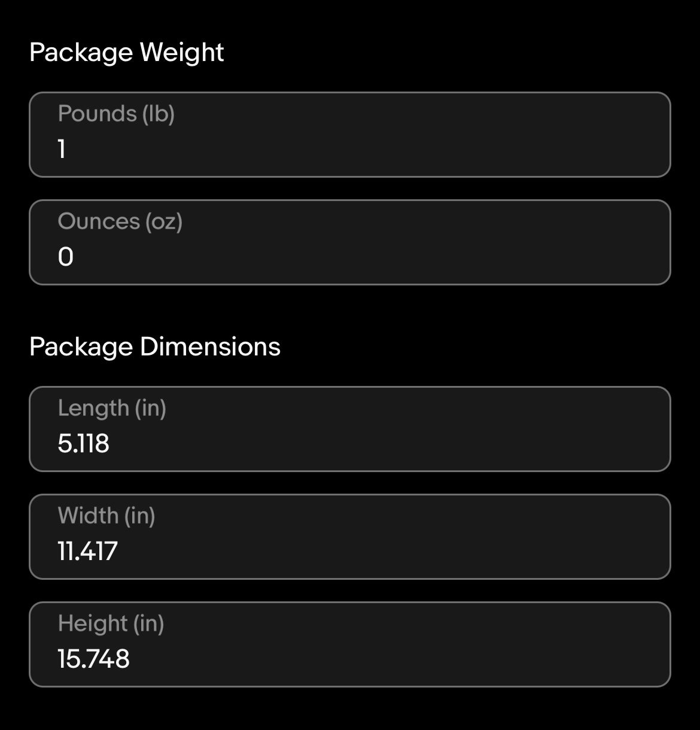This screenshot has width=700, height=730.
Task: Click the value 0 in Ounces
Action: coord(65,257)
